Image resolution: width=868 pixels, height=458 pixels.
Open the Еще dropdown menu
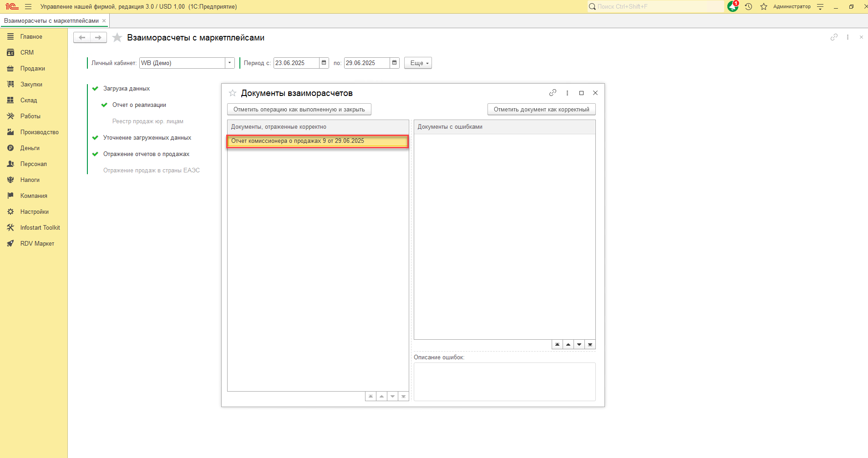tap(418, 63)
